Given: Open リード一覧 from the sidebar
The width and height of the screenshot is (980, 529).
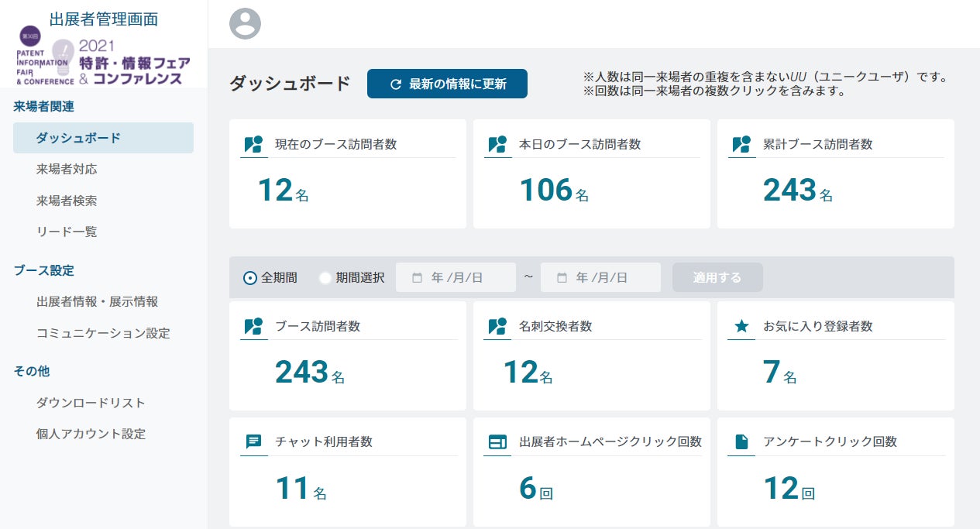Looking at the screenshot, I should tap(67, 232).
